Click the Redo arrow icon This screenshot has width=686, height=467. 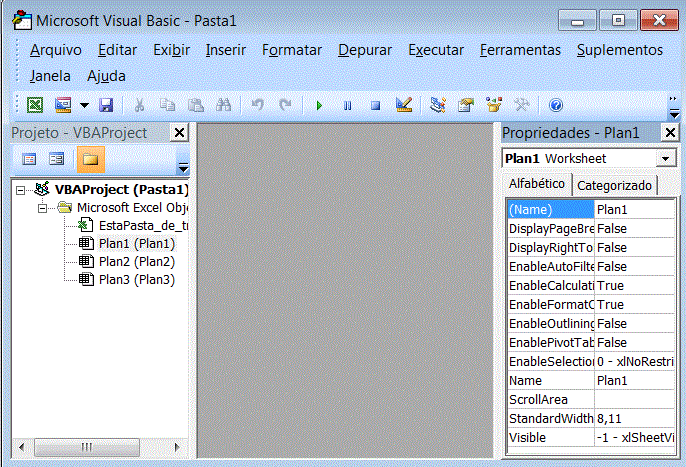[x=285, y=105]
